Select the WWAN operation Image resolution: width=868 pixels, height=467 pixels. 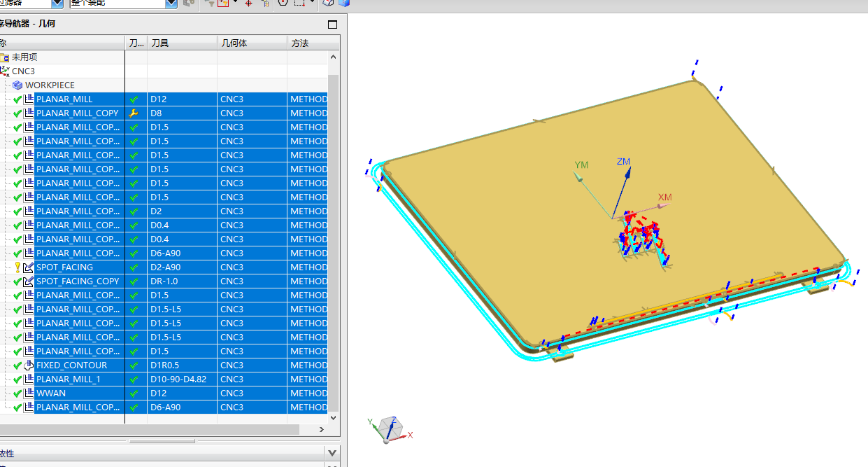click(x=50, y=393)
